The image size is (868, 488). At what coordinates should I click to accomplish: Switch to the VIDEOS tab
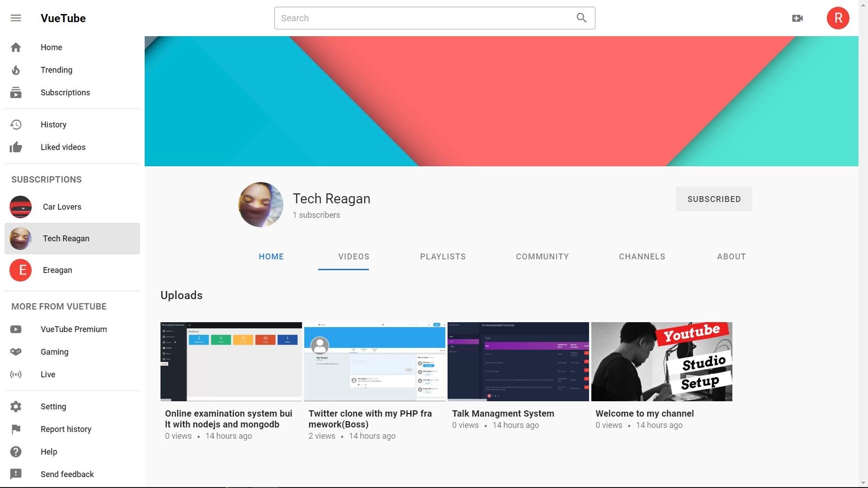pyautogui.click(x=354, y=257)
